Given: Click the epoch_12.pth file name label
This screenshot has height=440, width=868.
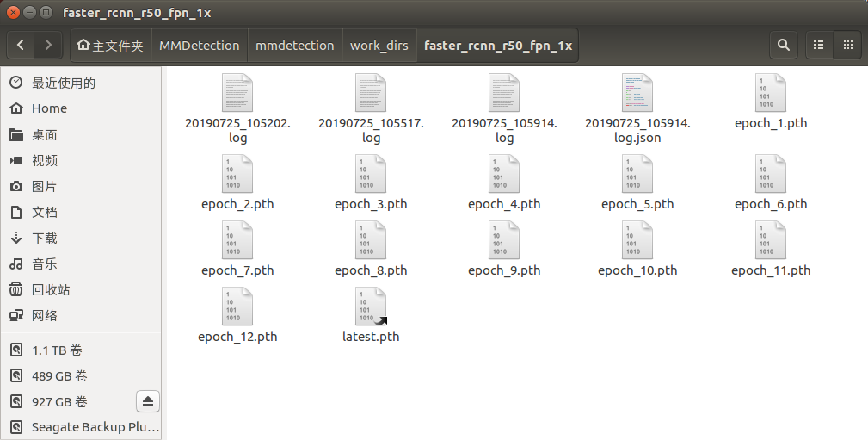Looking at the screenshot, I should coord(237,337).
